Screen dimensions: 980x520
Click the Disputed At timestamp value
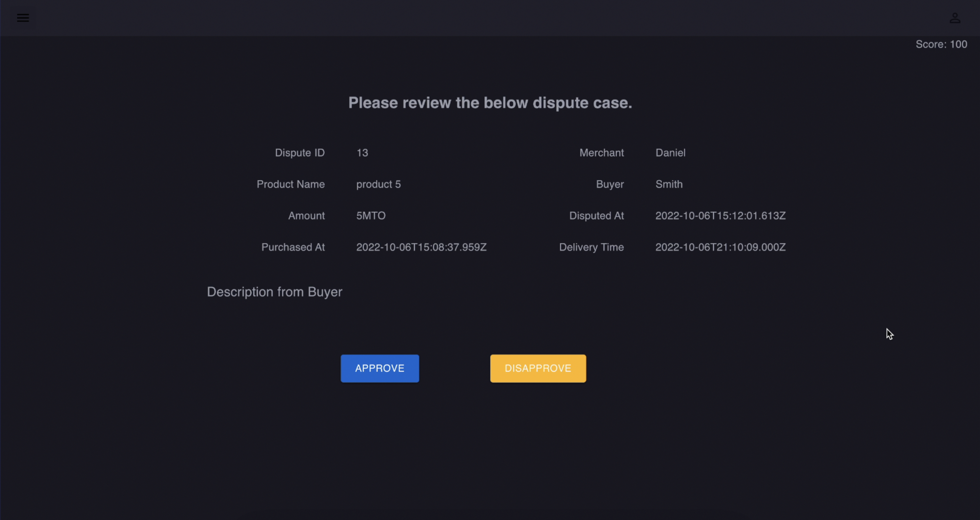[720, 216]
